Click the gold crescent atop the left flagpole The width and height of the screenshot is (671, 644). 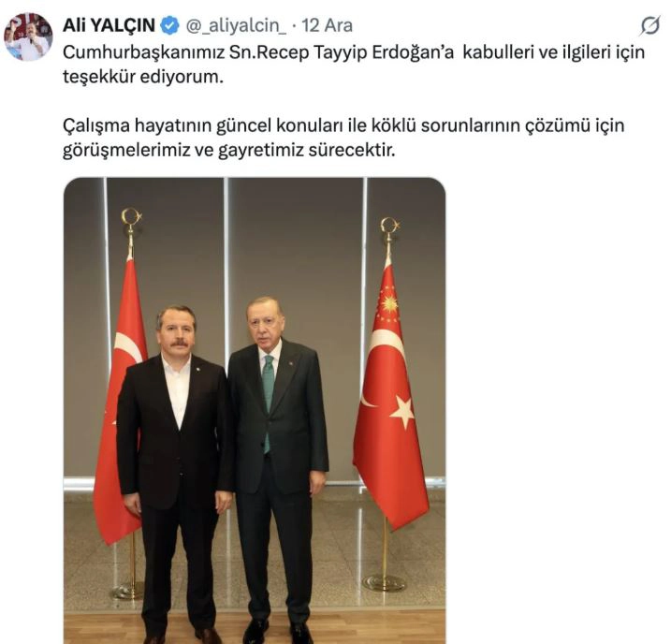point(131,217)
